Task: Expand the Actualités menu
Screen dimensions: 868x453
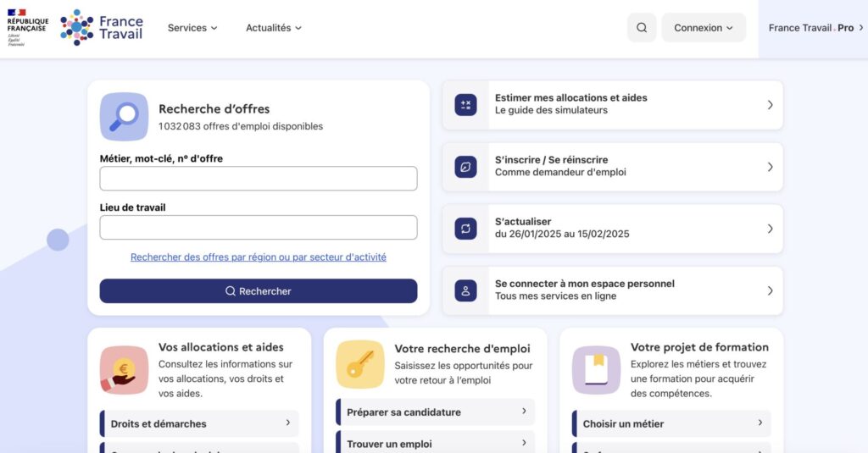Action: click(274, 28)
